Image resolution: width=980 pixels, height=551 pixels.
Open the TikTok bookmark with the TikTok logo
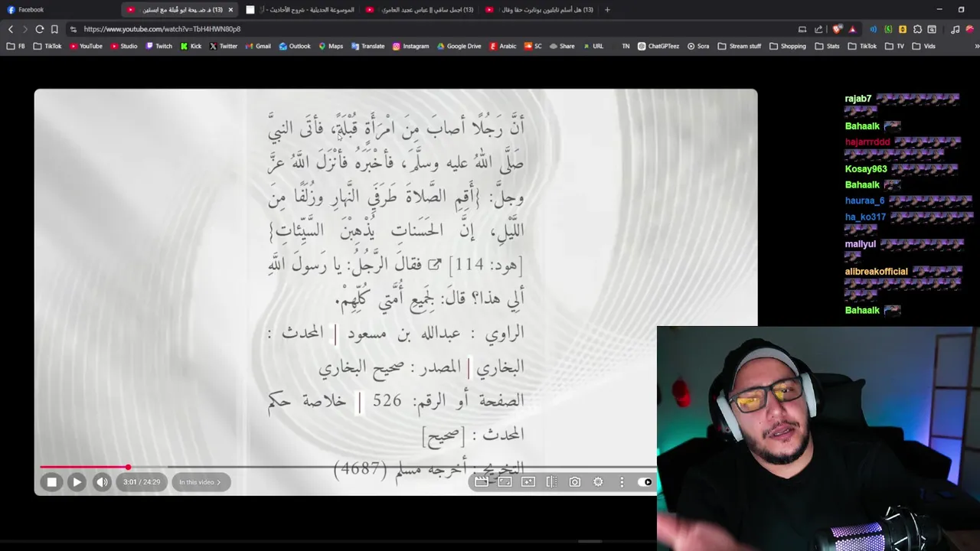[x=47, y=46]
